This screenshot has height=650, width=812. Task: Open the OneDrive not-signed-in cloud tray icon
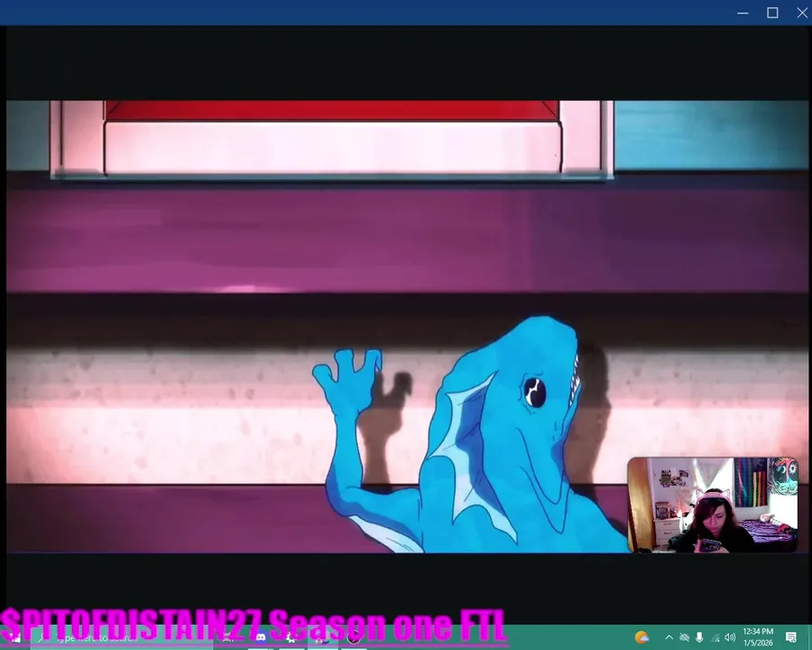pos(684,637)
